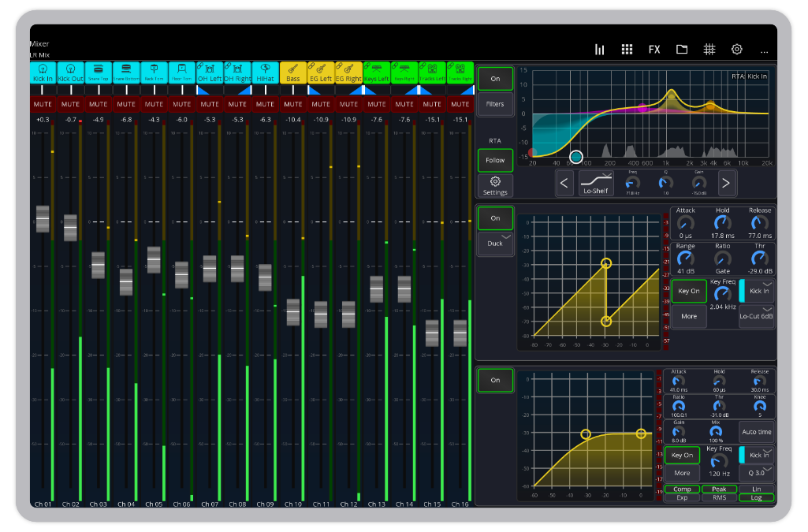Expand the Duck gate mode dropdown
Screen dimensions: 808x532
[495, 243]
